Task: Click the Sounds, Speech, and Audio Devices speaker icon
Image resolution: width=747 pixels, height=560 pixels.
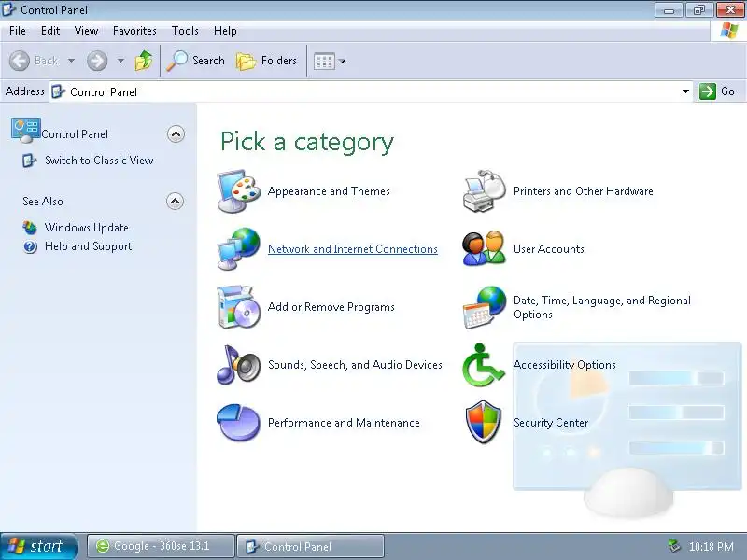Action: pos(239,365)
